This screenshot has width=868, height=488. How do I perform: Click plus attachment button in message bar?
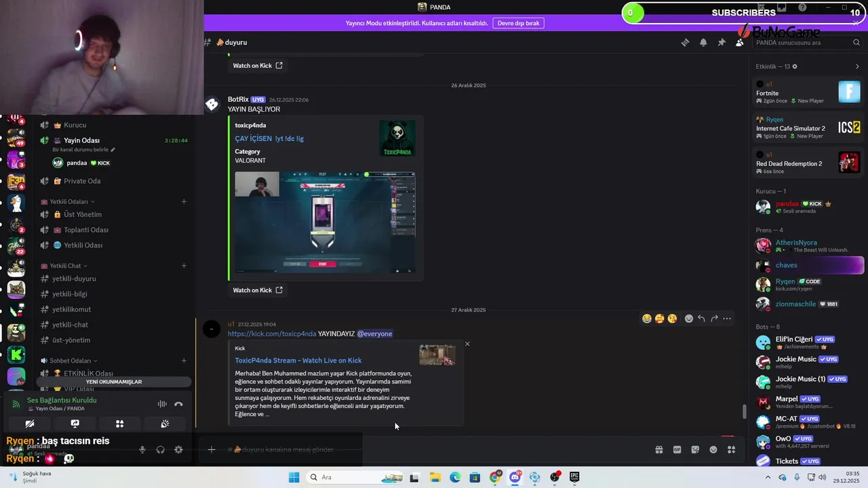212,449
